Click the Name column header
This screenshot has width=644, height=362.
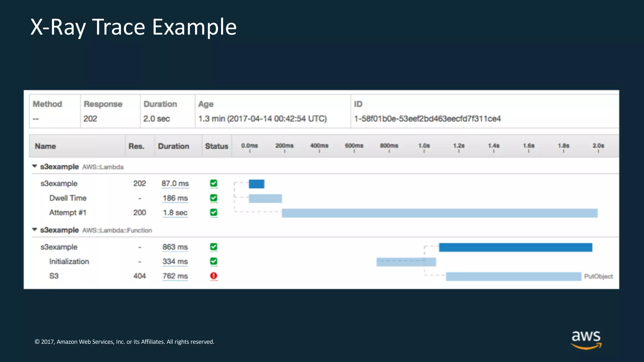pos(45,146)
